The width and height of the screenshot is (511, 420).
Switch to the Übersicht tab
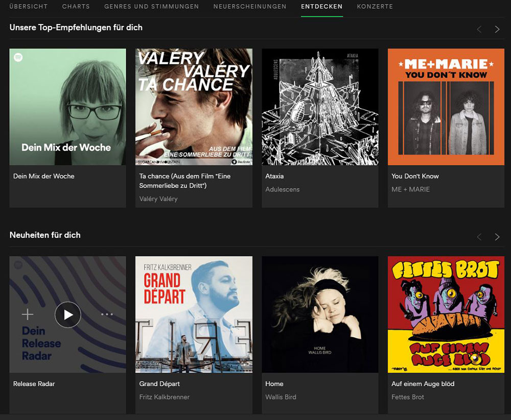(x=28, y=7)
